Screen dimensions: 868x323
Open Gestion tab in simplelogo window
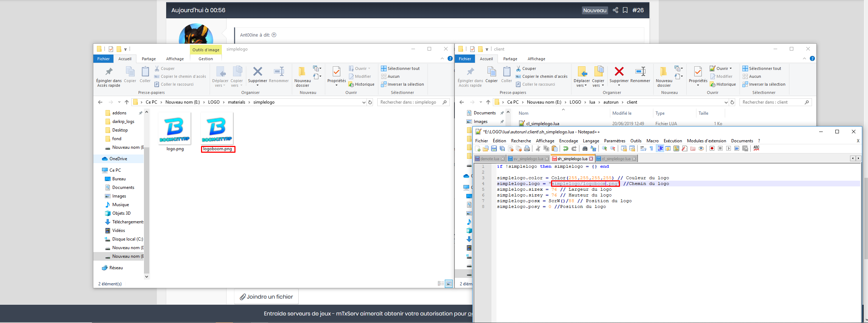tap(206, 59)
